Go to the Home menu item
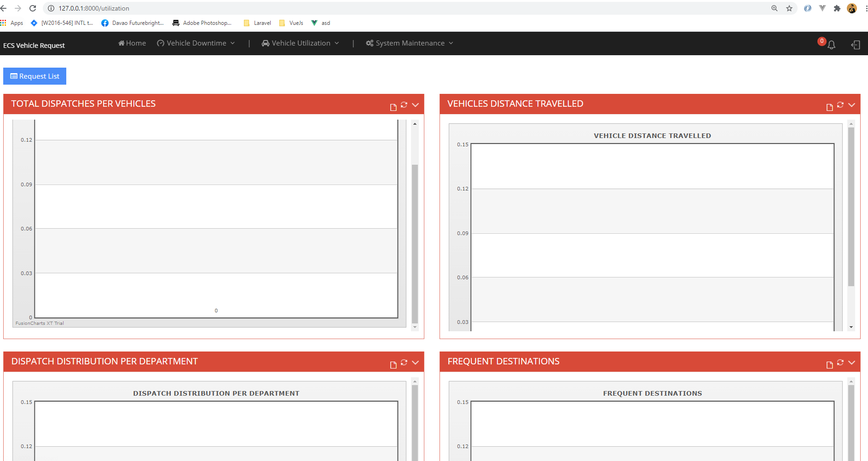 (x=132, y=43)
